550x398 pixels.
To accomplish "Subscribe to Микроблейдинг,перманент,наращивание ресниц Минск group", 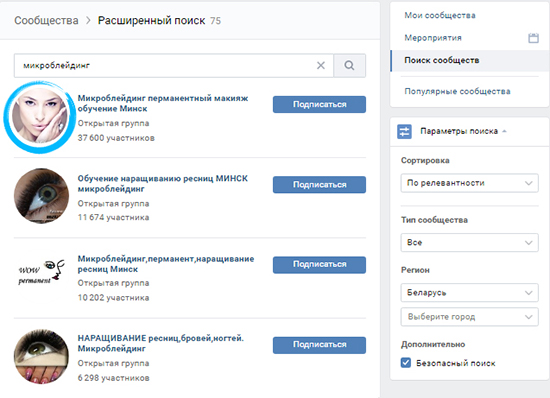I will (319, 264).
